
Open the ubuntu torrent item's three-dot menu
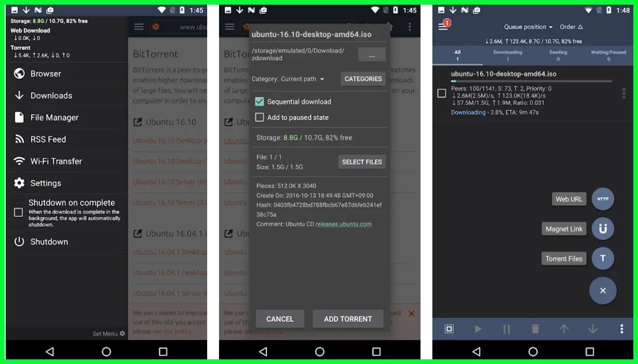[624, 93]
